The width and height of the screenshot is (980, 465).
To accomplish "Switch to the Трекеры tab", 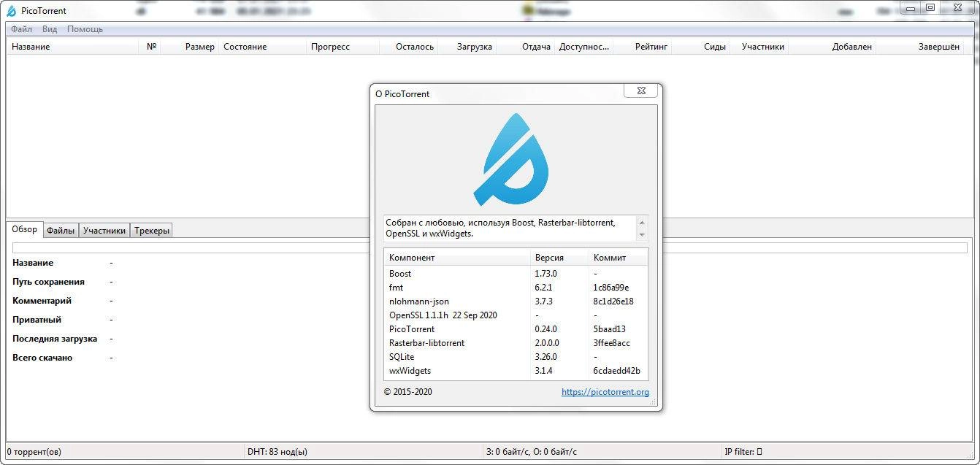I will tap(152, 231).
